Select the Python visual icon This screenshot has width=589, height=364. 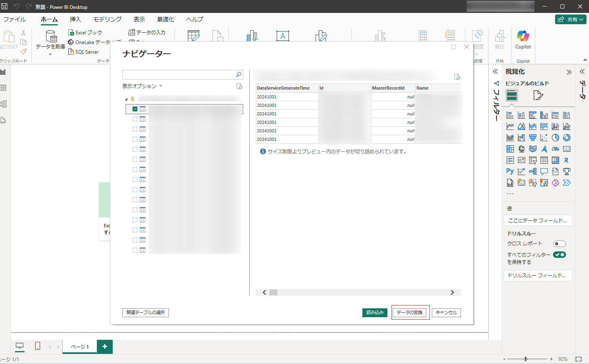click(510, 171)
